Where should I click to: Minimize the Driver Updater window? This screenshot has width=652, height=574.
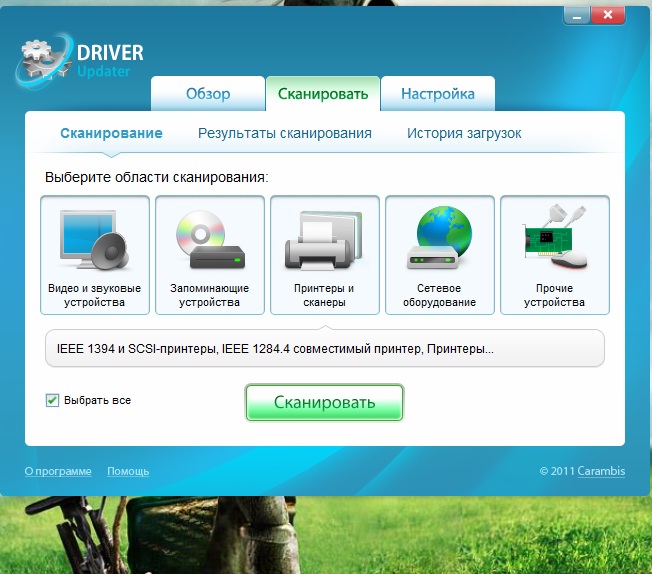(x=576, y=16)
